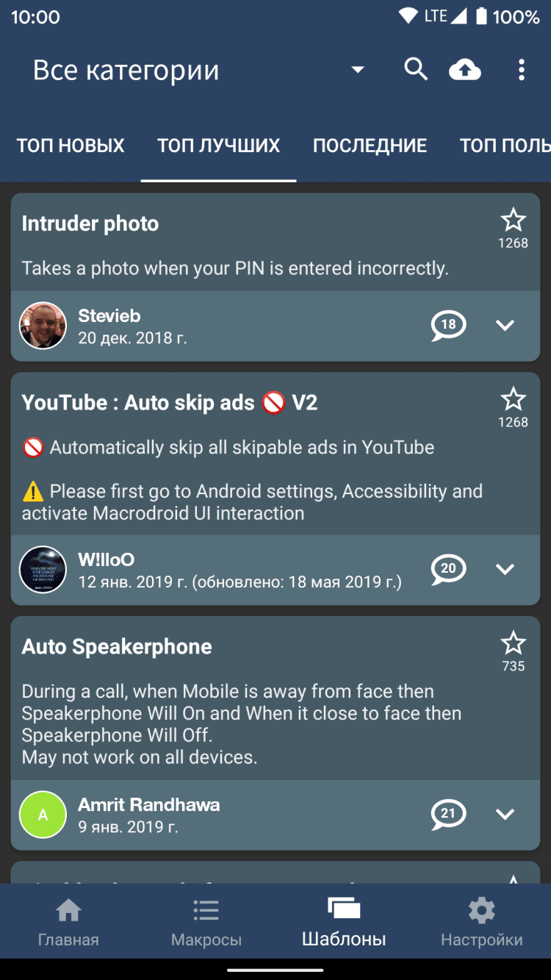Switch to the ПОСЛЕДНИЕ tab
Viewport: 551px width, 980px height.
point(370,146)
